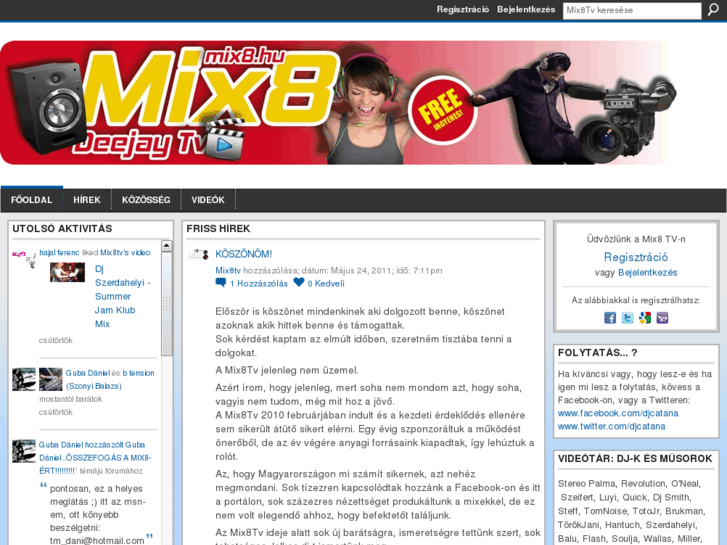Viewport: 727px width, 545px height.
Task: Open the FŐOLDAL tab
Action: [x=32, y=200]
